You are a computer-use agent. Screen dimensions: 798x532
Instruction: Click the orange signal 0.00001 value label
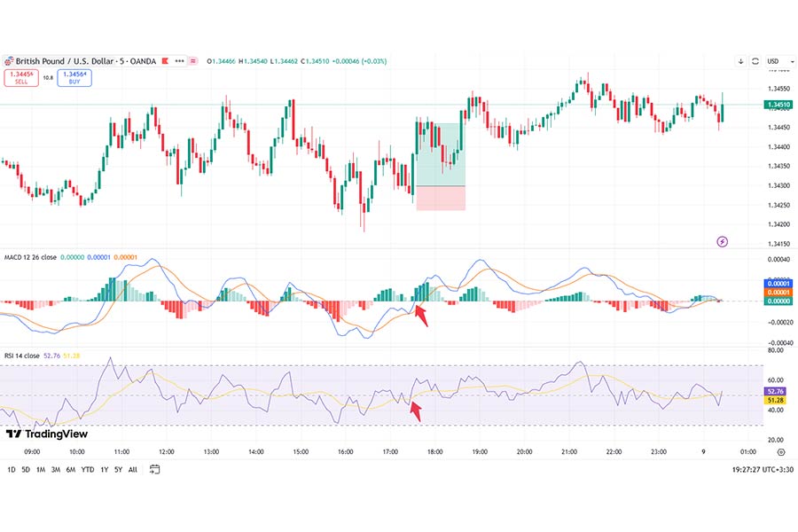(x=778, y=293)
